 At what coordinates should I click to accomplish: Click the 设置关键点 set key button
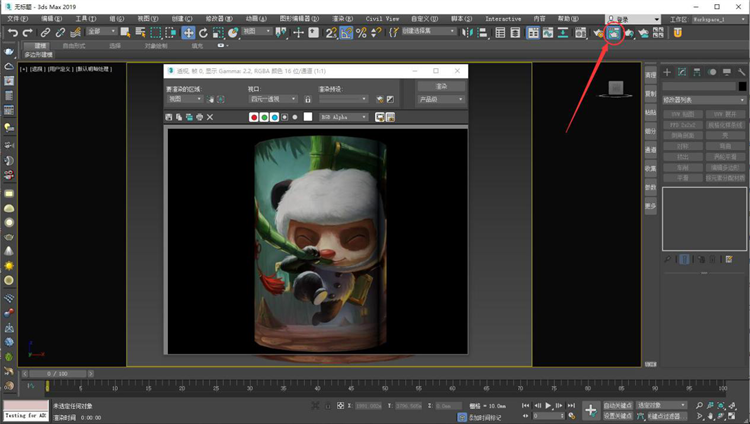click(618, 416)
